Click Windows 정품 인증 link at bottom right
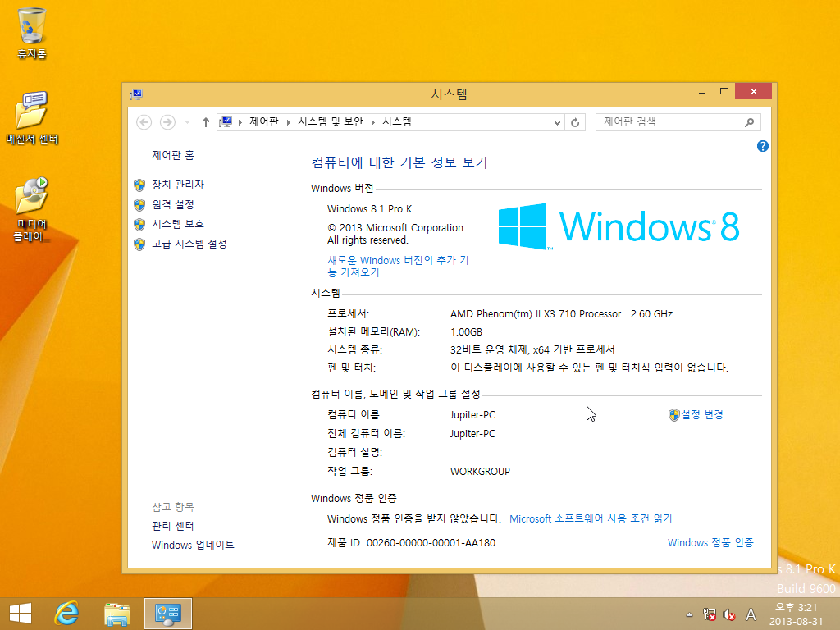Image resolution: width=840 pixels, height=630 pixels. point(710,542)
